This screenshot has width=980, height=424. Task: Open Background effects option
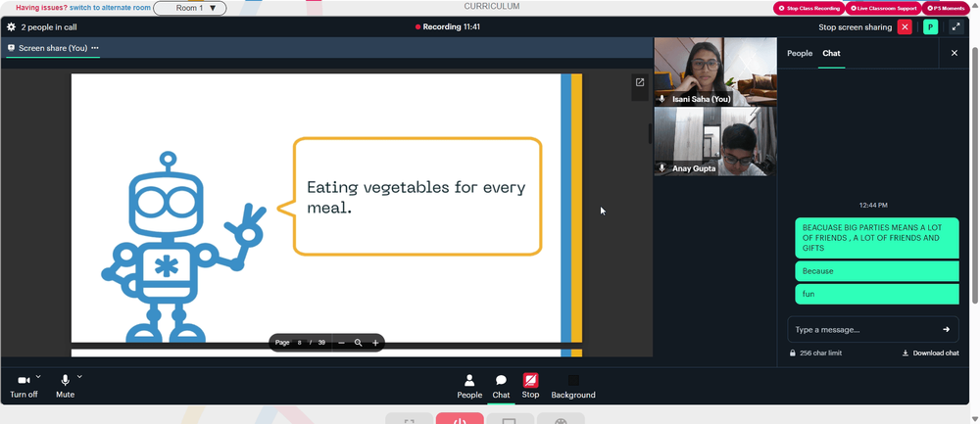click(x=573, y=387)
